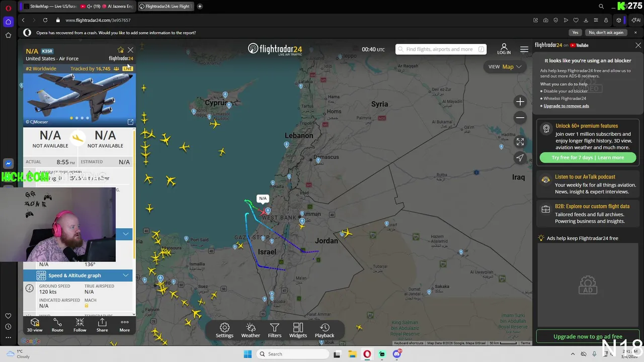
Task: Click the heart icon in the address bar
Action: coord(576,20)
